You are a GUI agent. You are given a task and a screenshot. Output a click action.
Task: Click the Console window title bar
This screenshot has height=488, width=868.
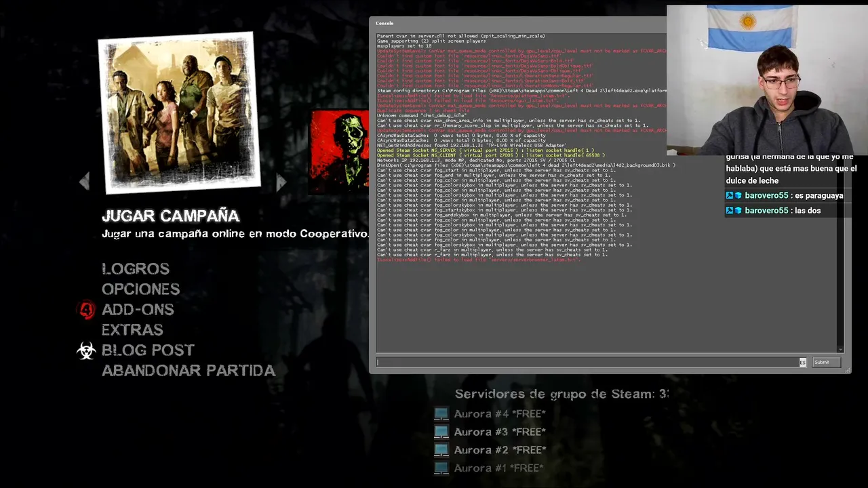518,23
